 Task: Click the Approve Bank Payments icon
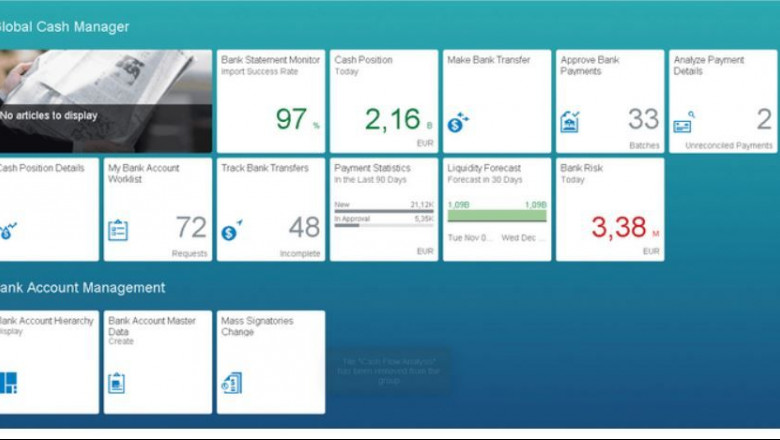click(x=570, y=123)
